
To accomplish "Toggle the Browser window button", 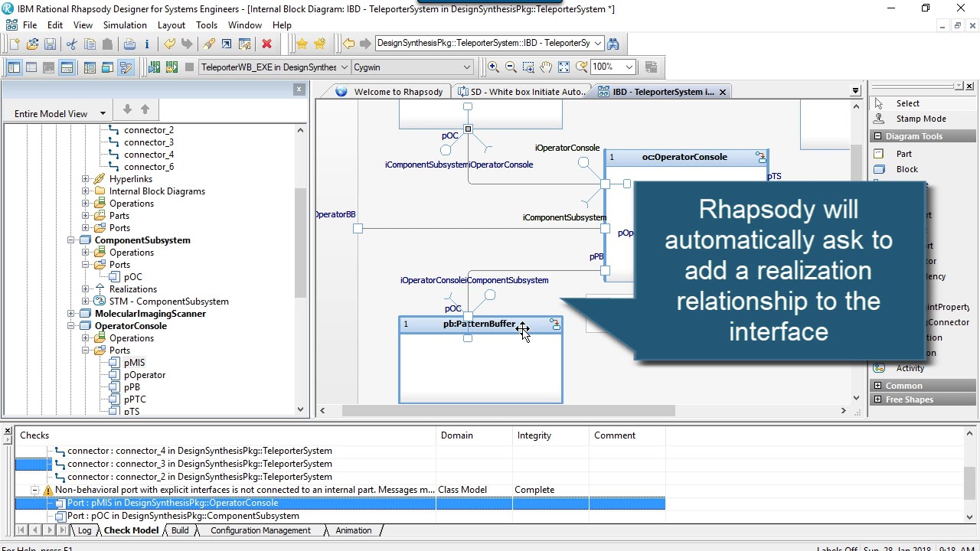I will [x=14, y=67].
